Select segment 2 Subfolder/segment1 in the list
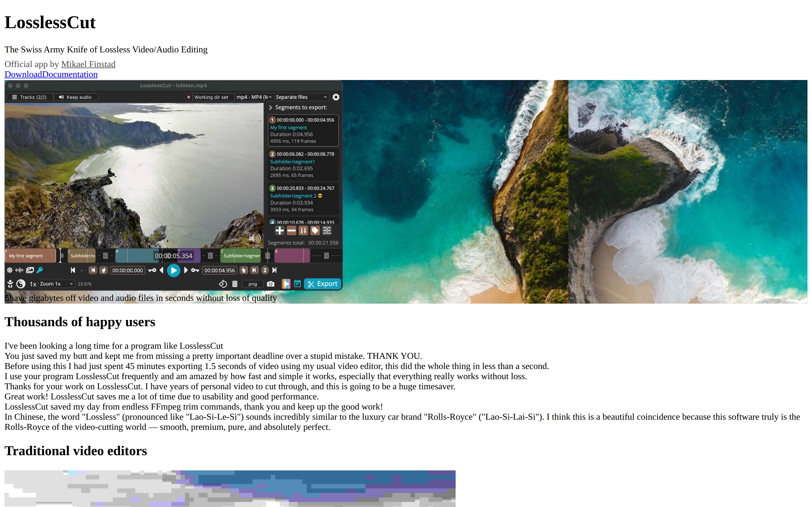Image resolution: width=812 pixels, height=507 pixels. click(303, 165)
